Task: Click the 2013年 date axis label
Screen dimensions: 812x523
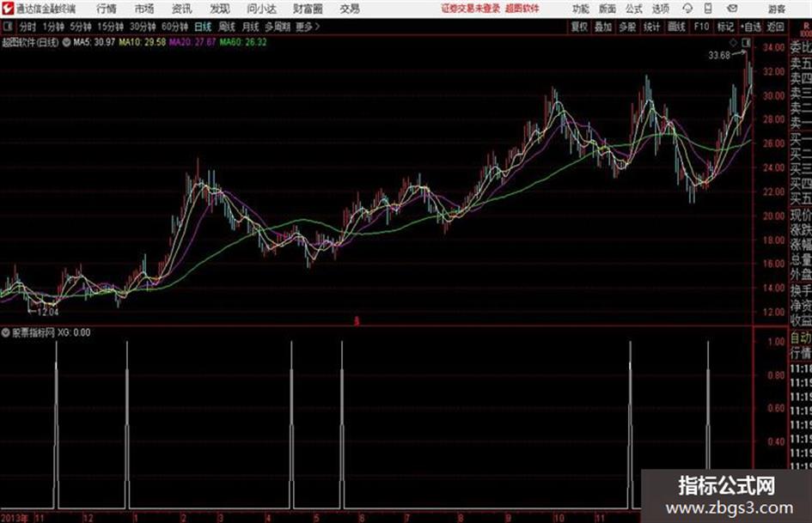Action: tap(15, 518)
